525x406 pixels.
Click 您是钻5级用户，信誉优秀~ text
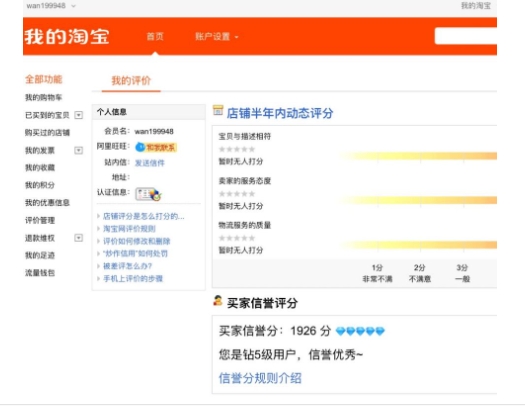(x=291, y=354)
